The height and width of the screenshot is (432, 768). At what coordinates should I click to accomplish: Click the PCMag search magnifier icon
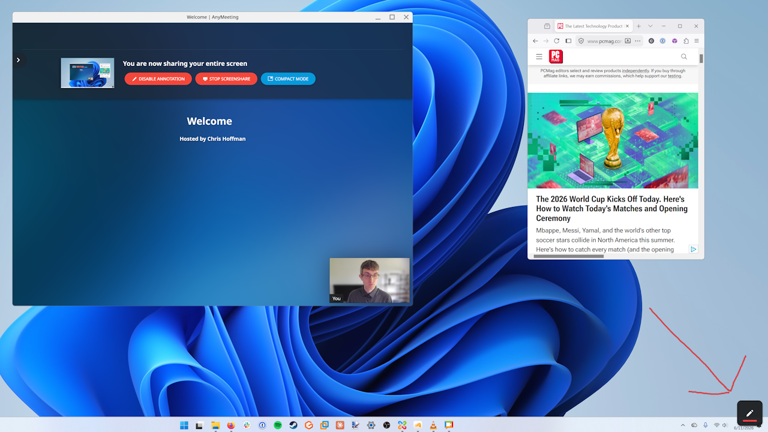tap(684, 57)
